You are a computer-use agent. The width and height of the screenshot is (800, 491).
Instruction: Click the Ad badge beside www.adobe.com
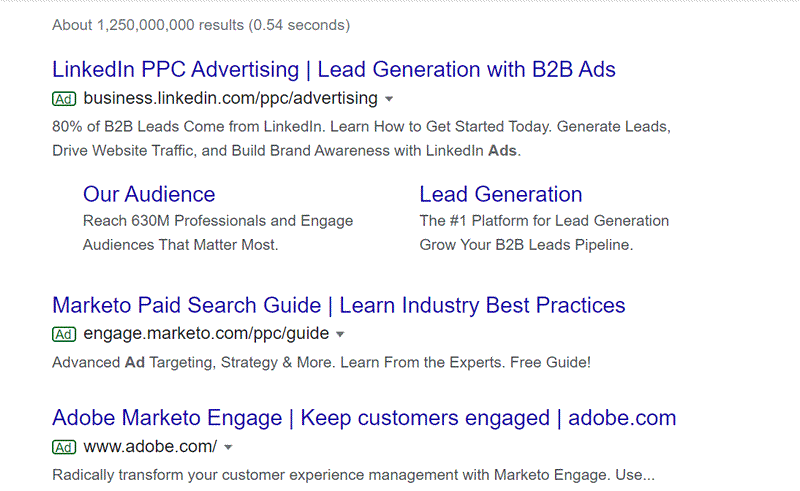tap(64, 446)
